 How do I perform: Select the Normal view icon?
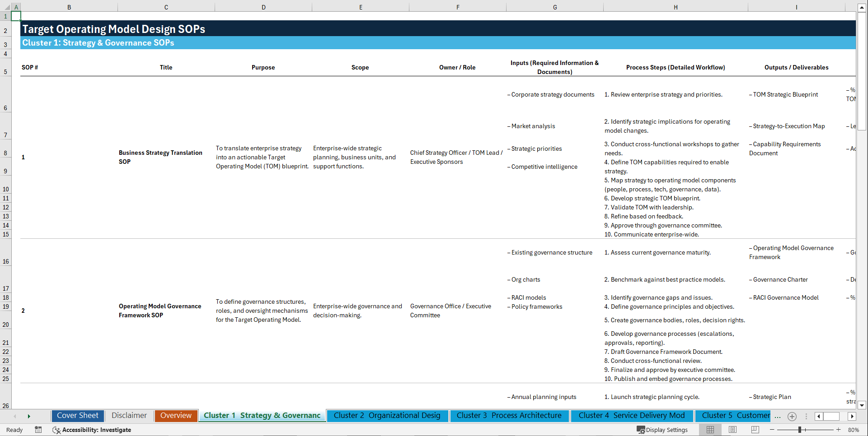(710, 430)
